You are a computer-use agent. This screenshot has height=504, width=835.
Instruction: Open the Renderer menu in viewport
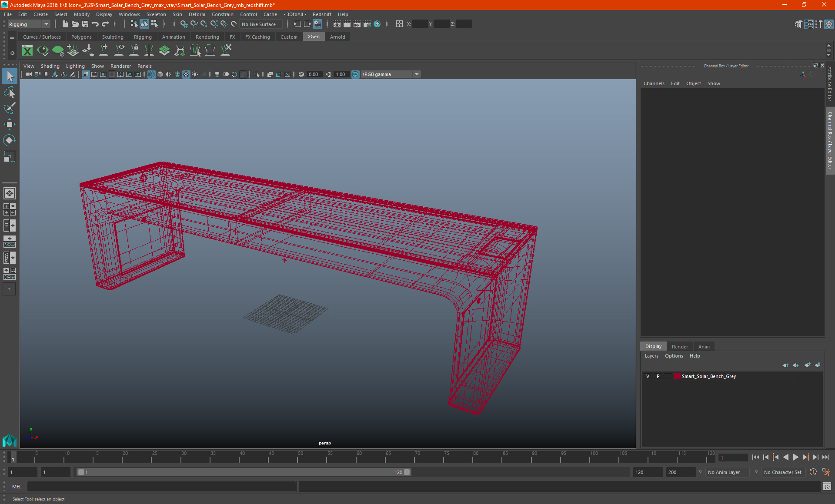pos(120,66)
